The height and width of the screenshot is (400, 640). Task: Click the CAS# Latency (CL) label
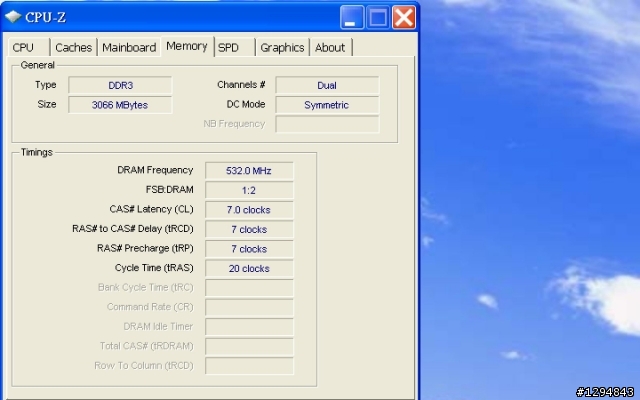point(151,209)
